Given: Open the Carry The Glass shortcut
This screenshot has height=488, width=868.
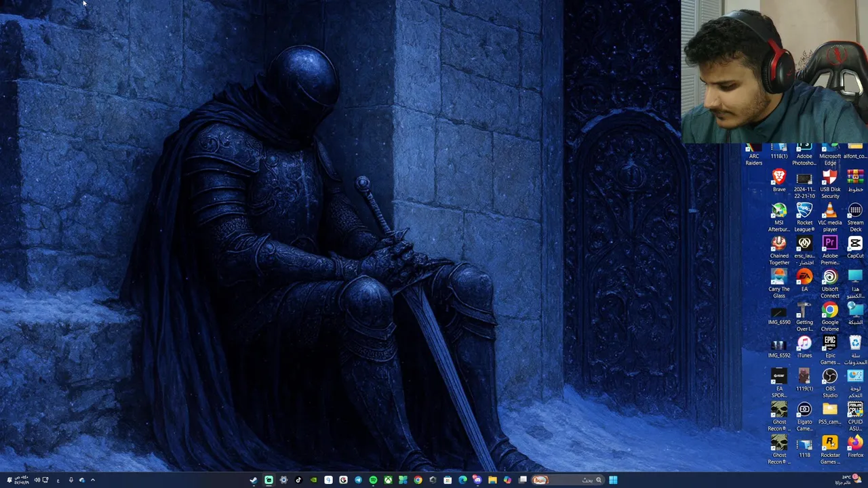Looking at the screenshot, I should click(x=779, y=284).
